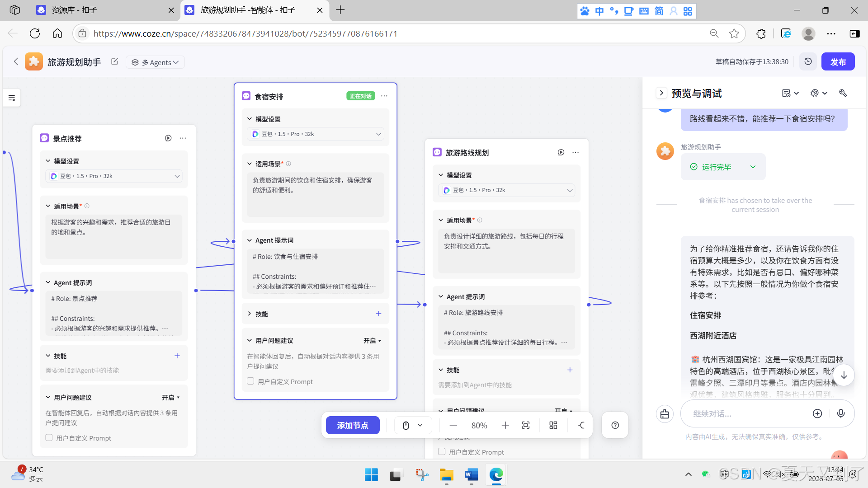Click zoom in plus beside 80%
868x488 pixels.
[505, 425]
